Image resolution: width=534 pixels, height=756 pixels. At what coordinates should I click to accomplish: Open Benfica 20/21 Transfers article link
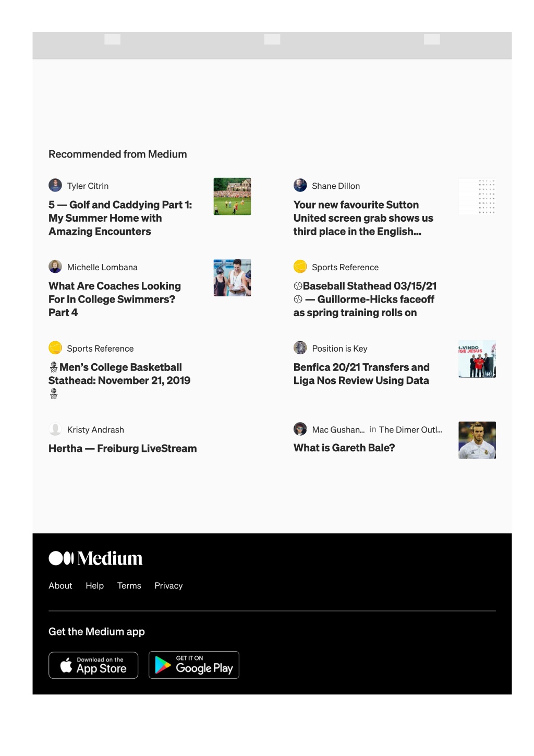(x=361, y=374)
